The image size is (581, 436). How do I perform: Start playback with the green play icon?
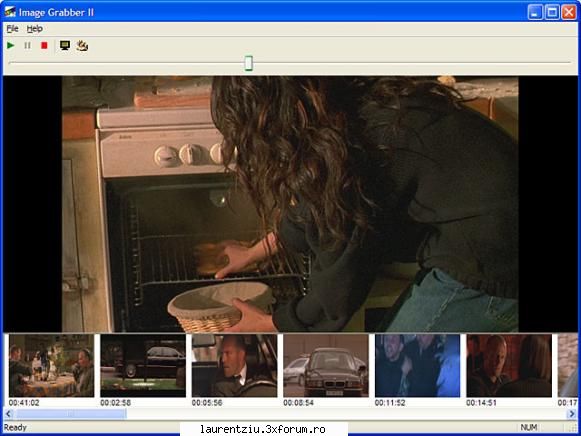(x=11, y=46)
